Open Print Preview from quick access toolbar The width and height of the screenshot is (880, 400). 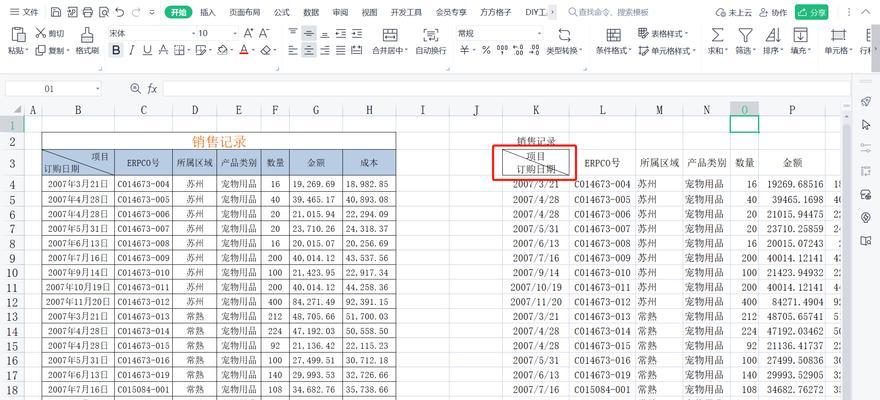[104, 12]
